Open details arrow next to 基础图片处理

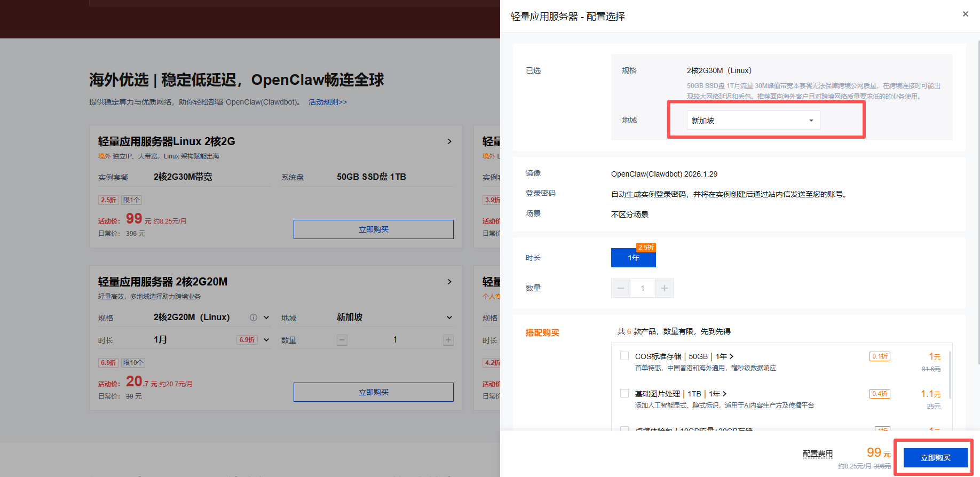coord(724,394)
